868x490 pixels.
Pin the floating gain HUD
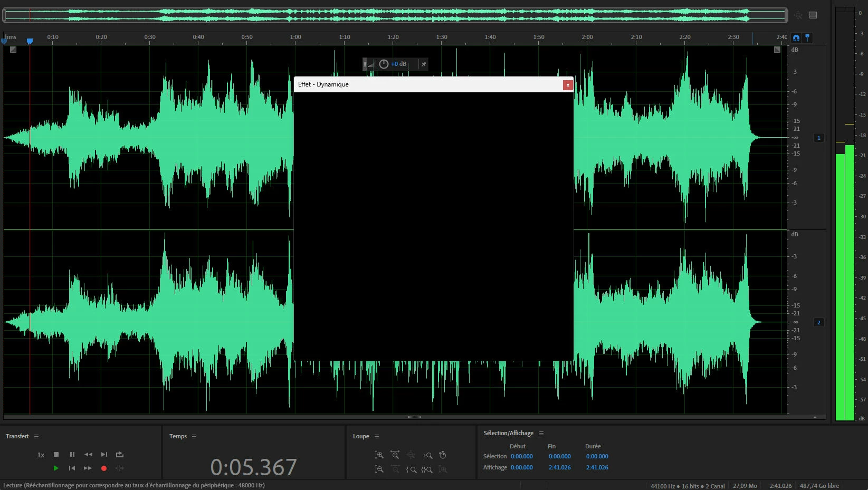423,64
